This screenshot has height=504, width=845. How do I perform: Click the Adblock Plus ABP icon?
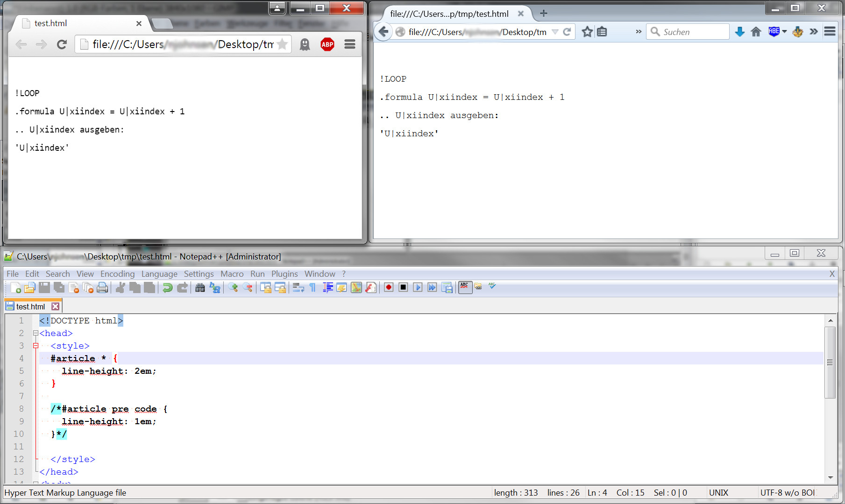click(327, 44)
